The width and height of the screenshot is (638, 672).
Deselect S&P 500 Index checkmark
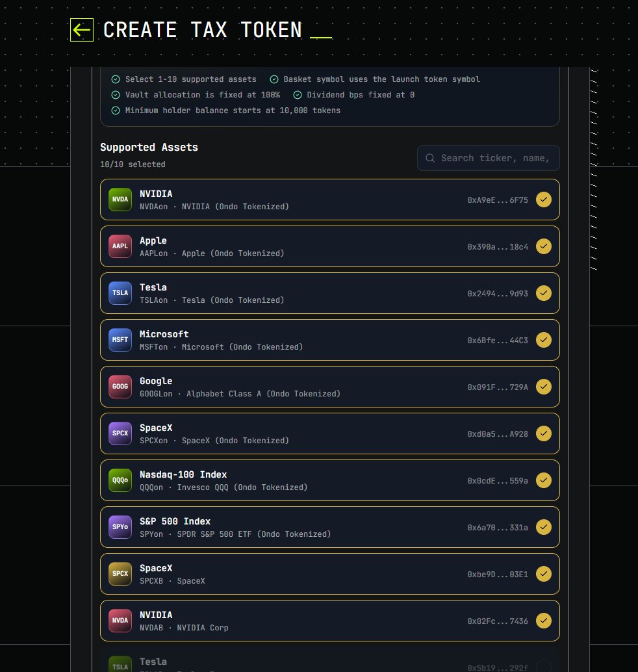[x=544, y=526]
